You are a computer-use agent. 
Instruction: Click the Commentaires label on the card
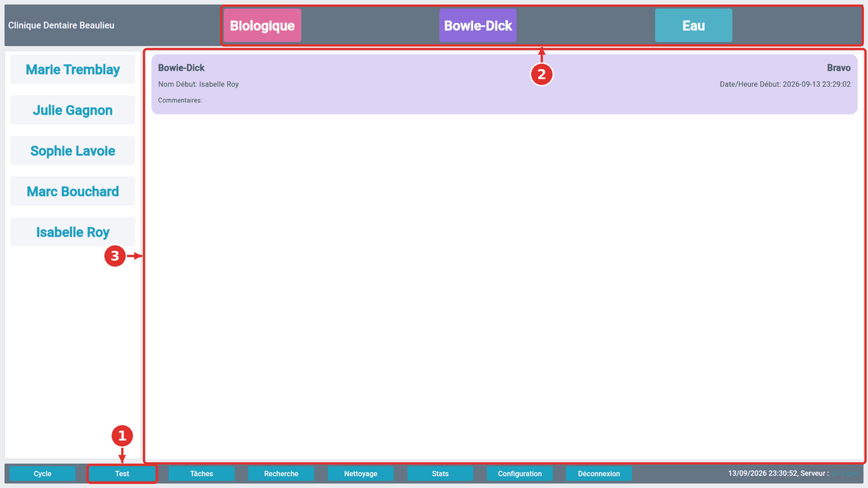coord(180,100)
